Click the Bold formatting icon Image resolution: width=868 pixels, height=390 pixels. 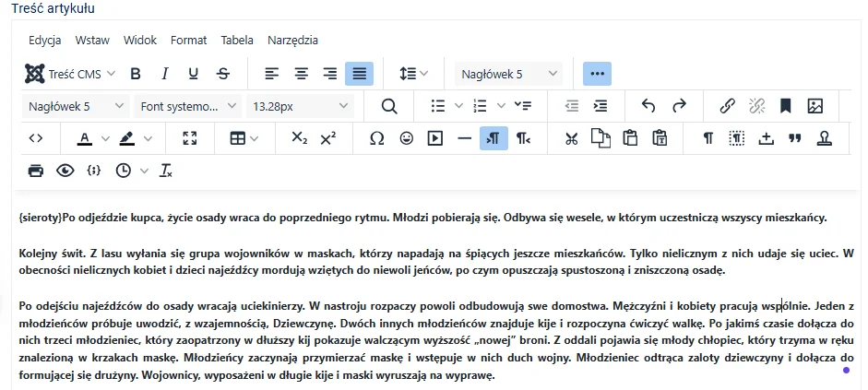pyautogui.click(x=136, y=74)
